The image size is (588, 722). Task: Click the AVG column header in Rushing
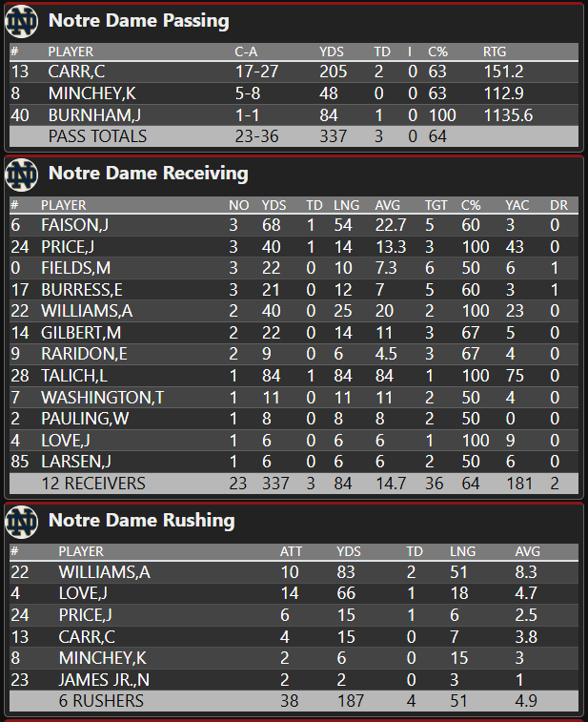pos(527,551)
